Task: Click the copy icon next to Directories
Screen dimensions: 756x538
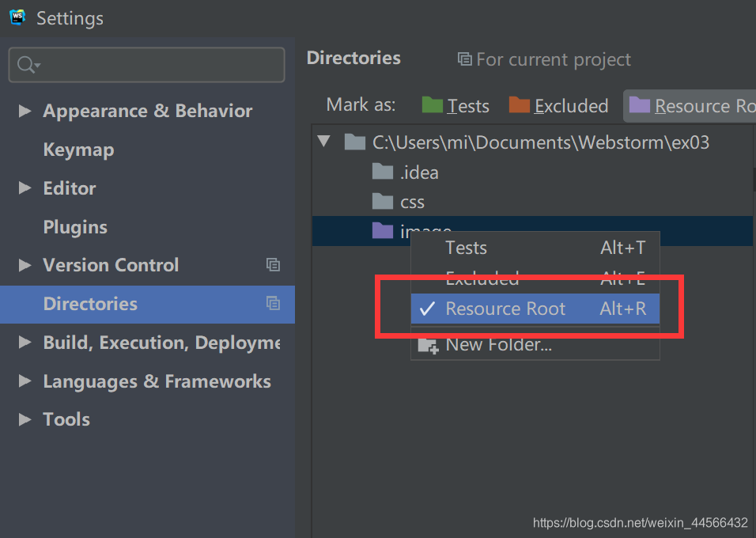Action: 273,303
